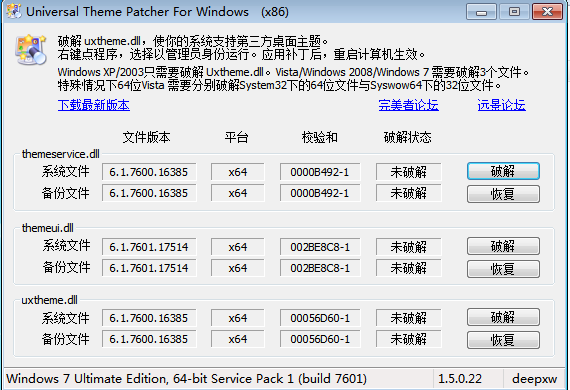
Task: Select themeservice.dll system file version field
Action: [x=149, y=172]
